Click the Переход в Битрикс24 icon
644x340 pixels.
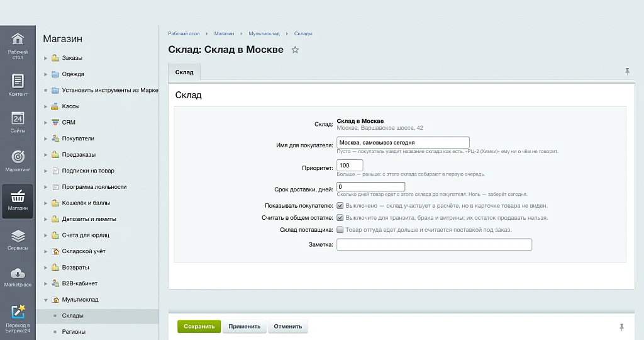pyautogui.click(x=18, y=312)
